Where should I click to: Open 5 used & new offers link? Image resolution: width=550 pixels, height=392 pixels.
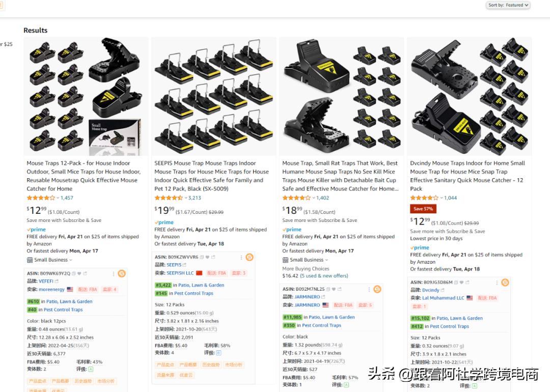(324, 276)
